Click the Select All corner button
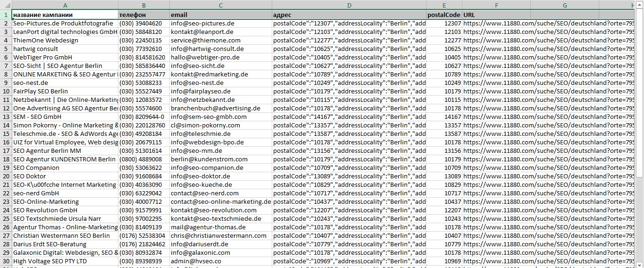The image size is (644, 268). click(x=6, y=5)
